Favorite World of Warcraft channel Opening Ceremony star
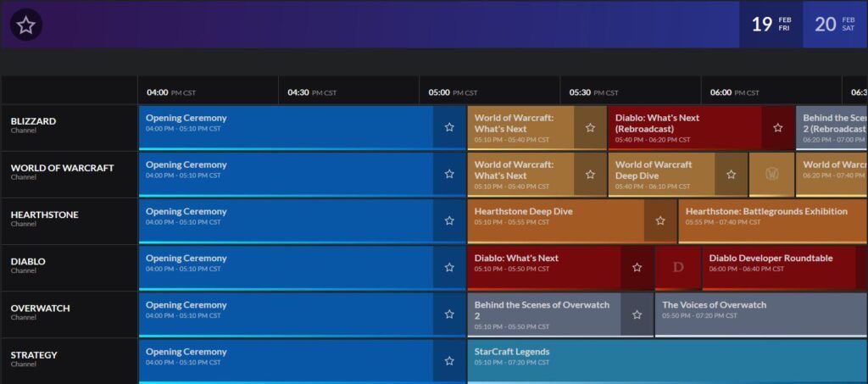868x384 pixels. point(449,174)
